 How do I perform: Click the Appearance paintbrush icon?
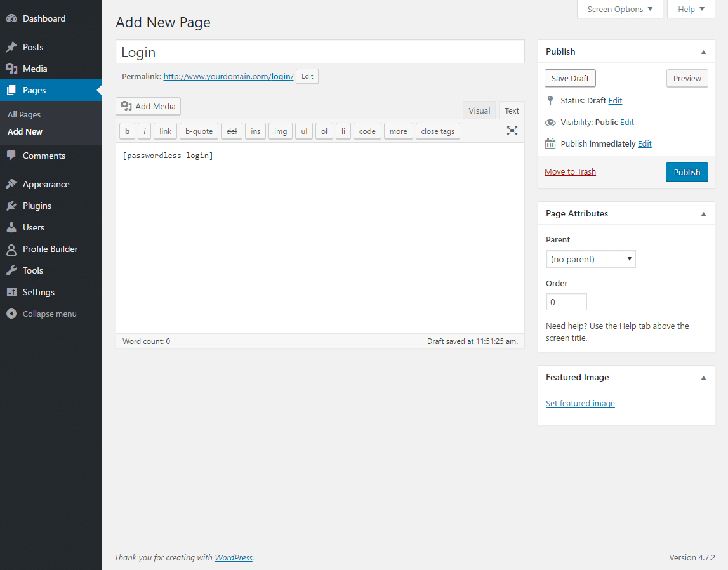(x=11, y=184)
